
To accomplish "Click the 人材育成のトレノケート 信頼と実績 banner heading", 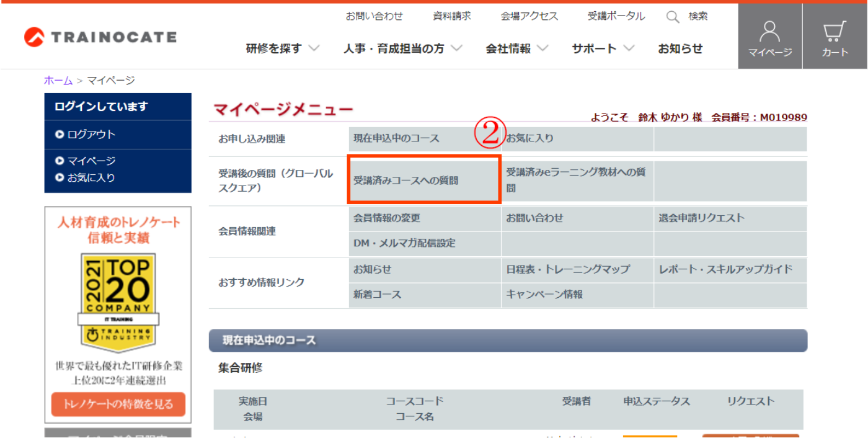I will coord(118,230).
